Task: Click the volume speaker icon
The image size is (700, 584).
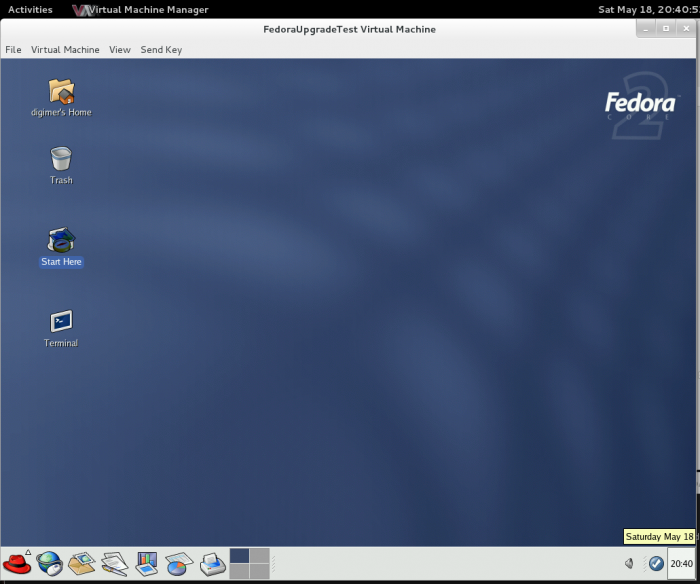Action: click(630, 564)
